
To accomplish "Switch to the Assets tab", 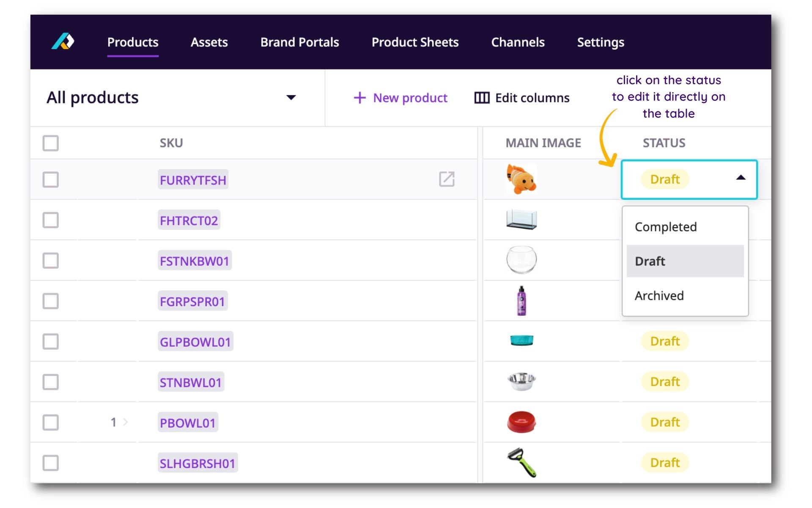I will tap(209, 42).
